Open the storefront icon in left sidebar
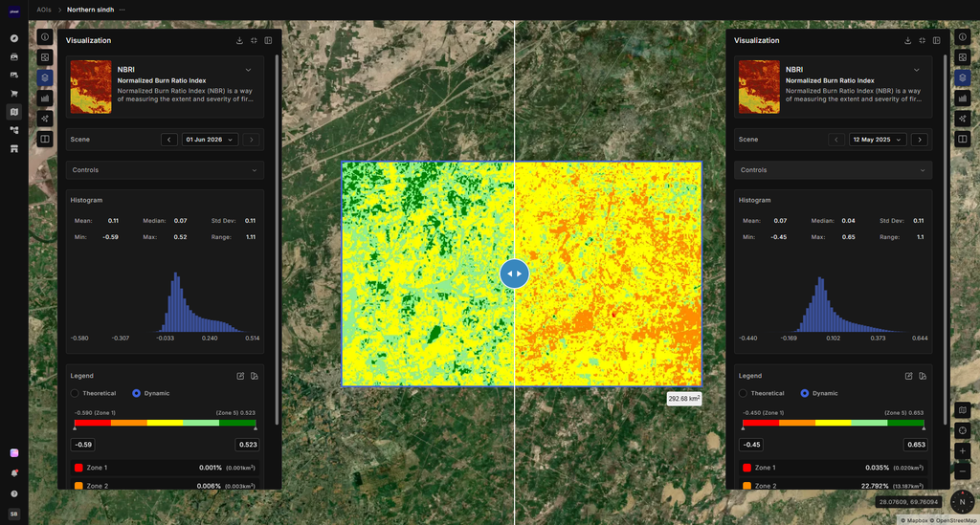The width and height of the screenshot is (980, 525). 13,148
